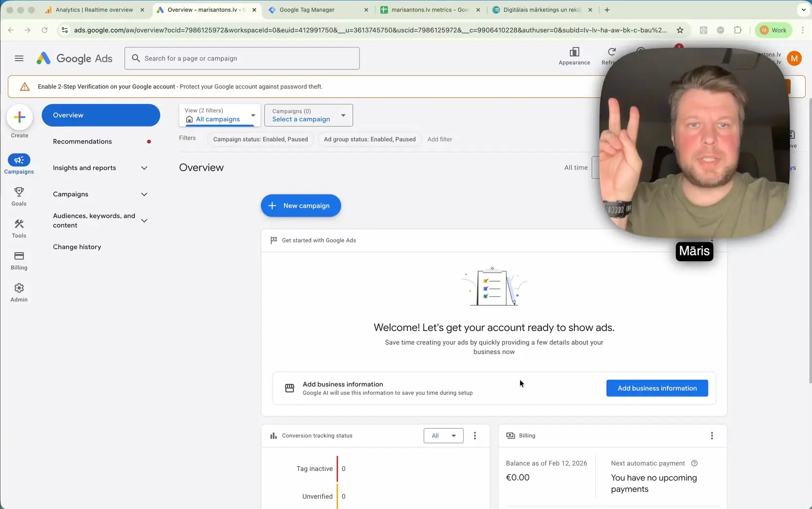The height and width of the screenshot is (509, 812).
Task: Close the Google Tag Manager tab
Action: [x=366, y=10]
